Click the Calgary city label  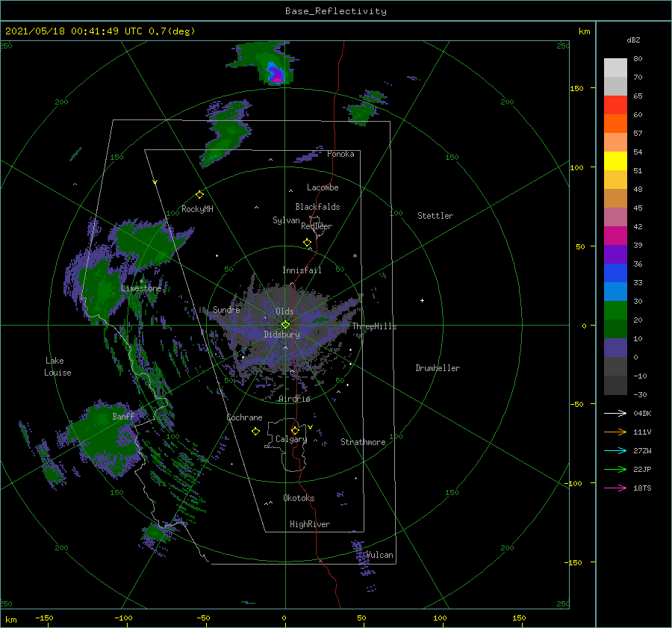coord(291,439)
